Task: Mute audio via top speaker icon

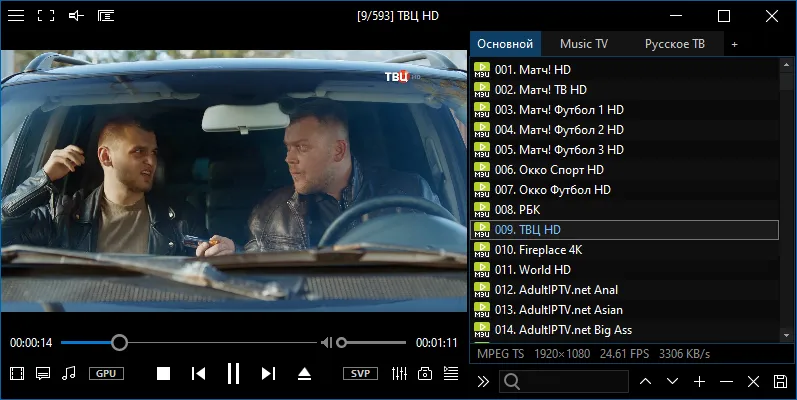Action: tap(76, 16)
